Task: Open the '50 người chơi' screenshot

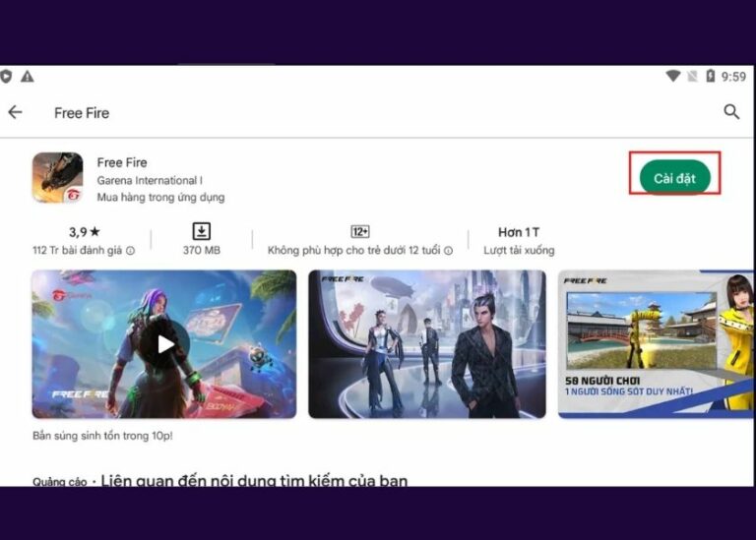Action: (657, 344)
